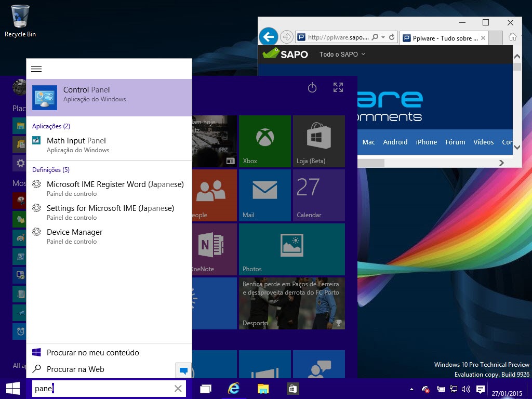Open the Xbox tile
This screenshot has width=532, height=399.
(264, 141)
